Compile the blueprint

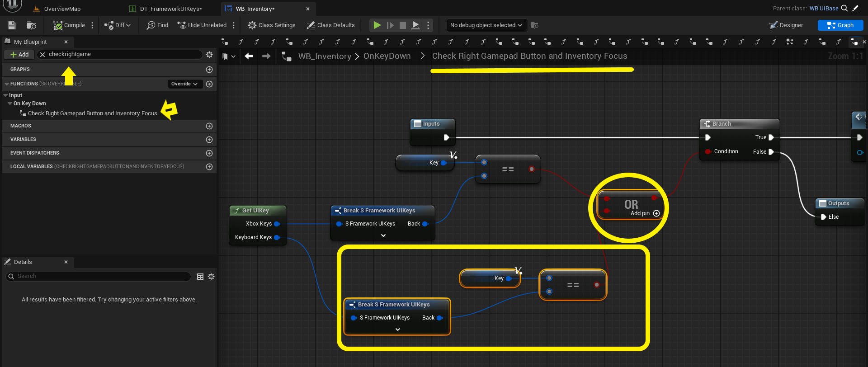click(x=69, y=25)
